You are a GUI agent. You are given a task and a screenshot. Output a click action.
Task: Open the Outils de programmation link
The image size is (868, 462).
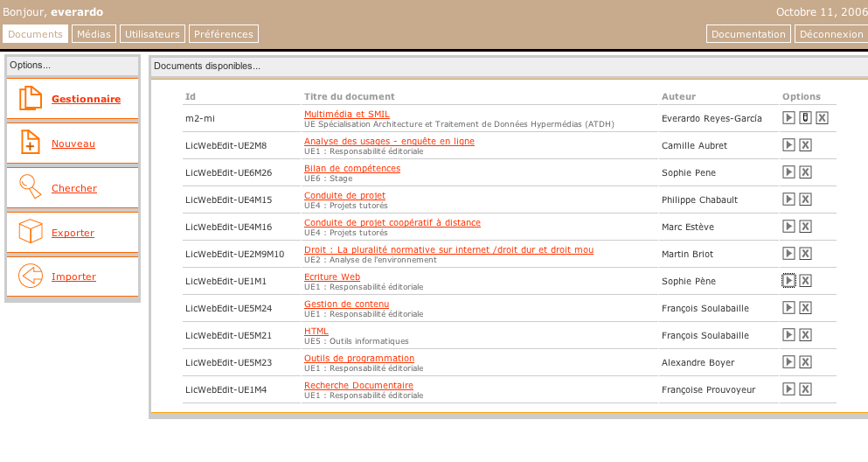pyautogui.click(x=359, y=358)
